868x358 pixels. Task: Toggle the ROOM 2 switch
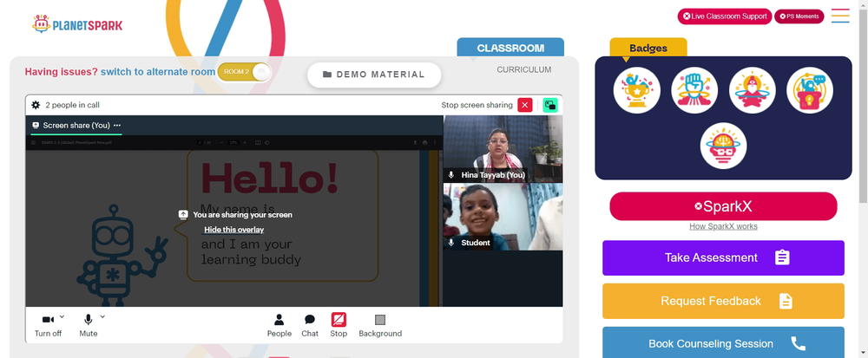244,72
